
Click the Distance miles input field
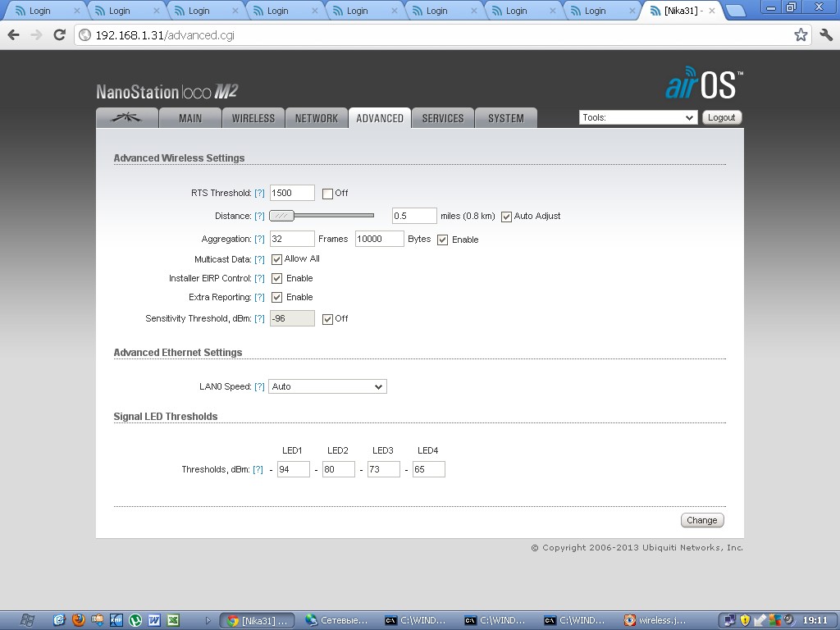[x=414, y=216]
